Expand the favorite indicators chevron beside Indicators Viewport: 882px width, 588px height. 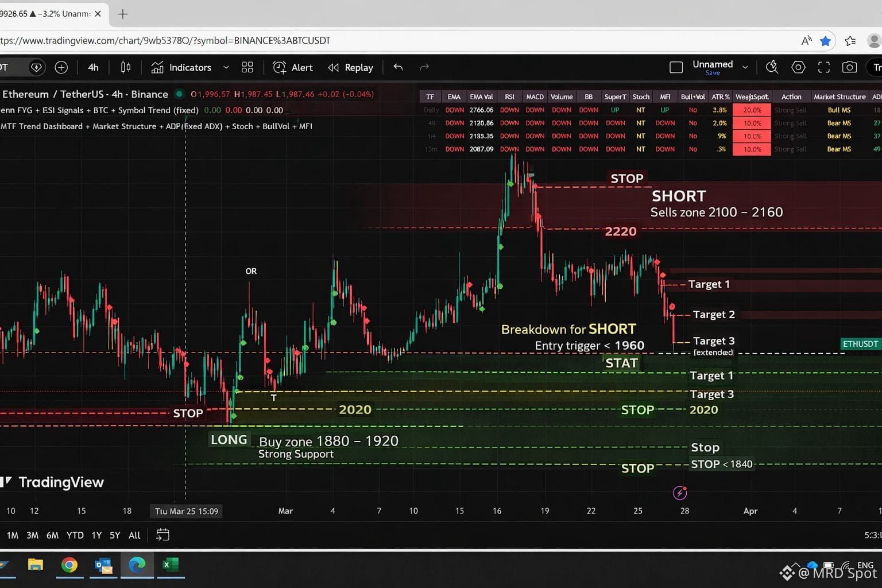click(x=226, y=67)
